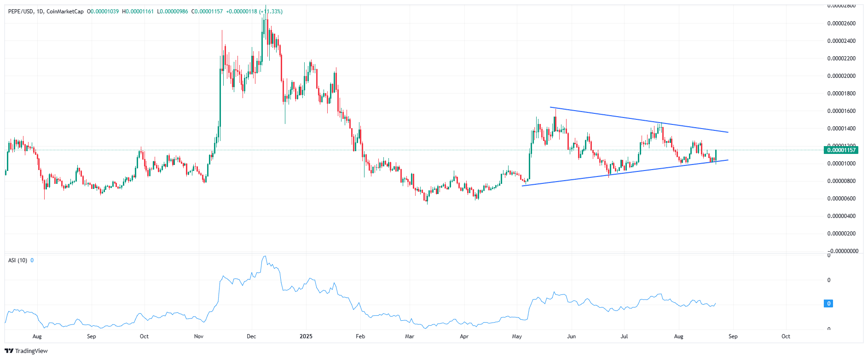Click the PEPE/USD symbol name
The width and height of the screenshot is (868, 359).
[x=21, y=12]
